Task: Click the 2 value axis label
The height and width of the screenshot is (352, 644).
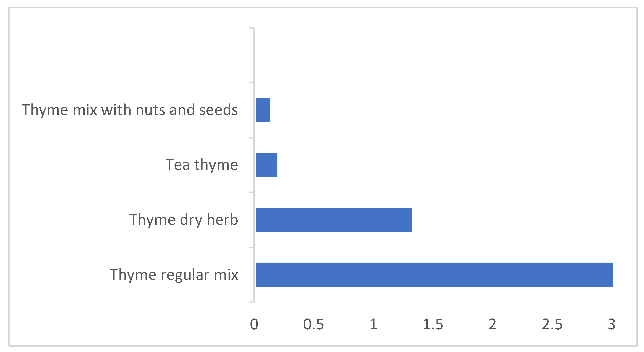Action: (492, 324)
